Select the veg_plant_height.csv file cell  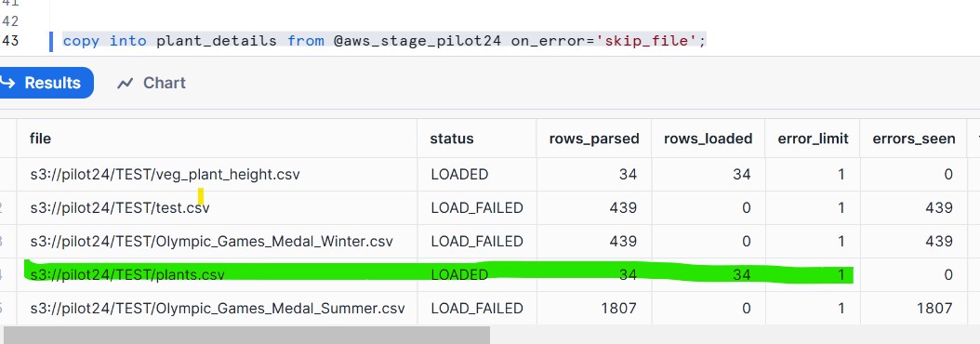point(217,175)
